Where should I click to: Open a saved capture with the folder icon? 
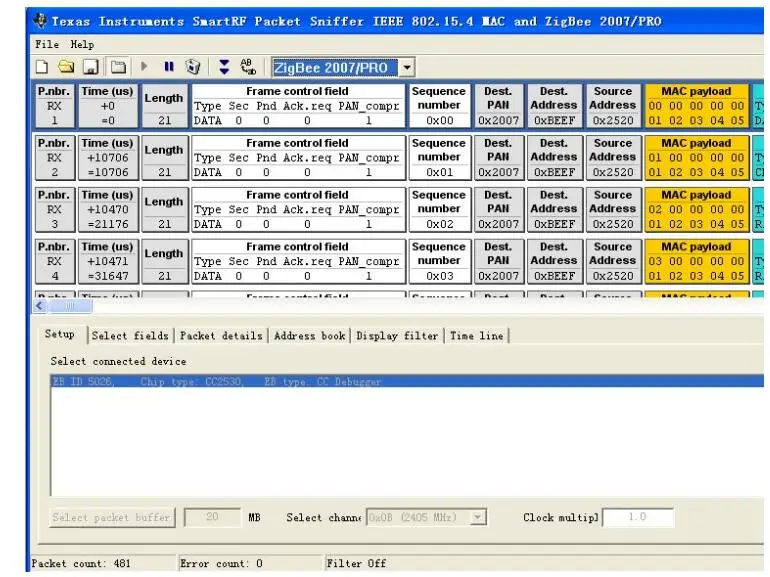(x=66, y=66)
